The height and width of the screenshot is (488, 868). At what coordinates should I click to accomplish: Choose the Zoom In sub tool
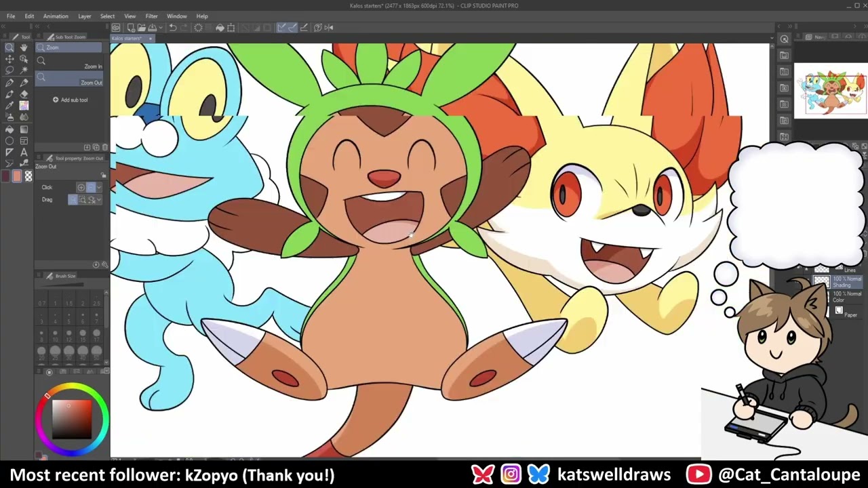click(69, 61)
